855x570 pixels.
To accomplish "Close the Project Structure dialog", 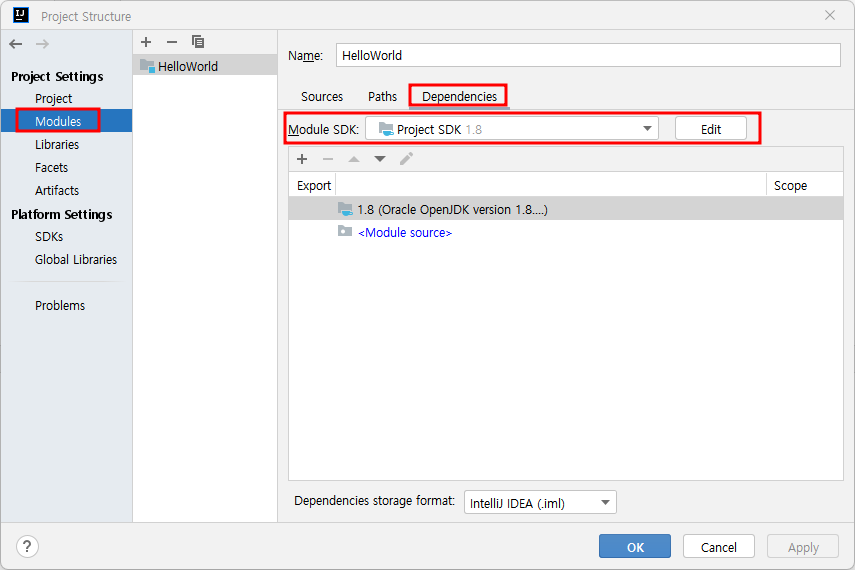I will click(829, 15).
